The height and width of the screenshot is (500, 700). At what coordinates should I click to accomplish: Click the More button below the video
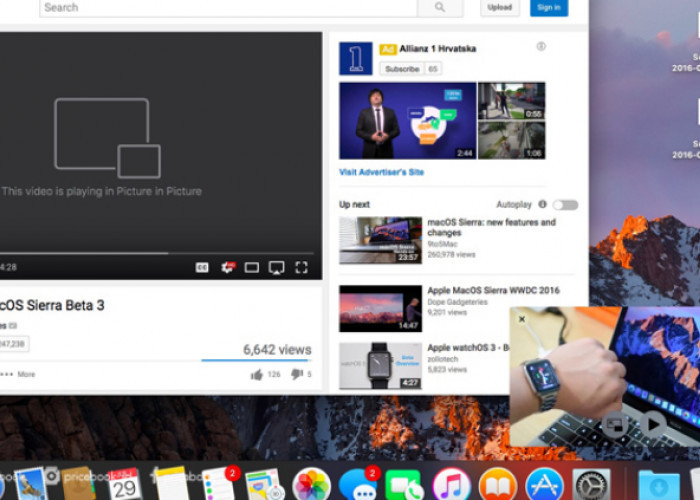18,374
